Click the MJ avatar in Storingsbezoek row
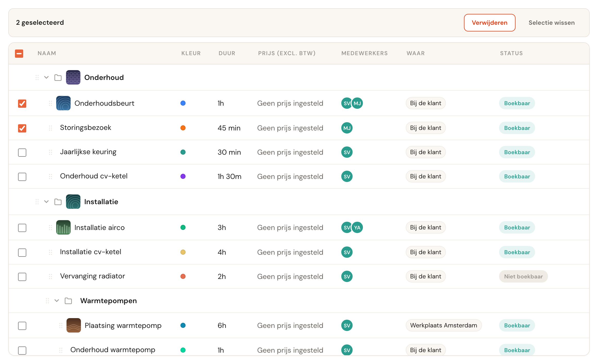Image resolution: width=598 pixels, height=364 pixels. pos(347,128)
